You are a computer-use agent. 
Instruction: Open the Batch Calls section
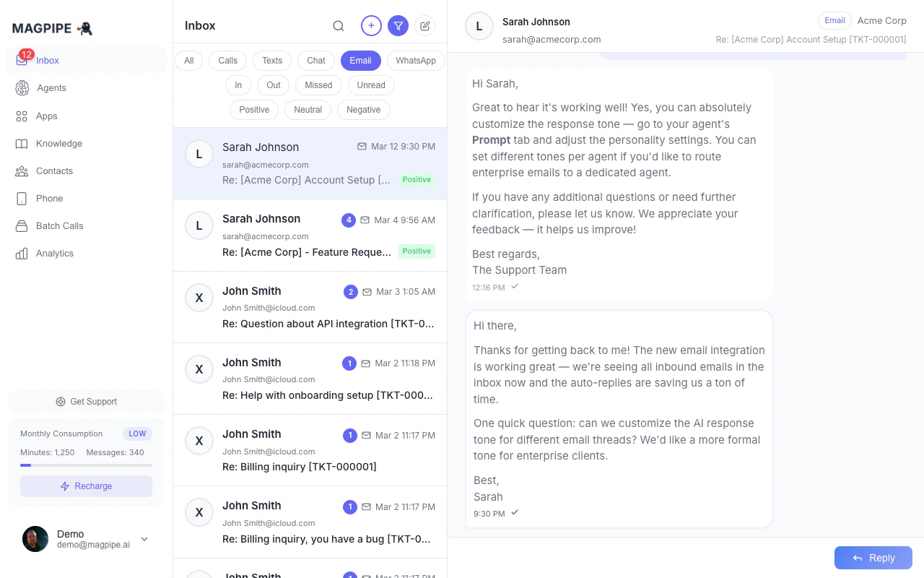pos(59,226)
